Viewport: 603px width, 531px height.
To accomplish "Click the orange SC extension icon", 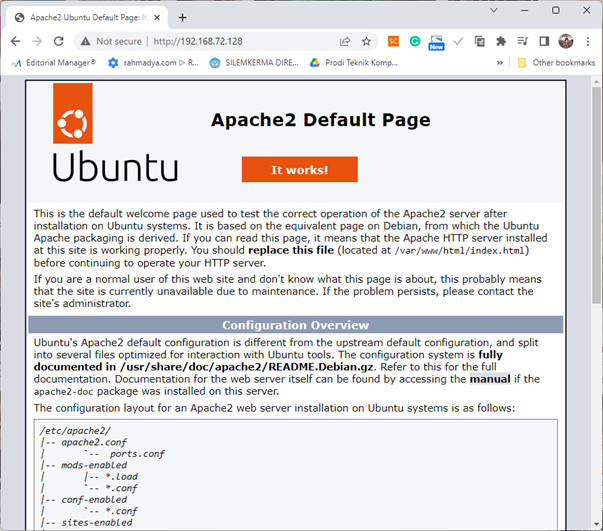I will 393,42.
